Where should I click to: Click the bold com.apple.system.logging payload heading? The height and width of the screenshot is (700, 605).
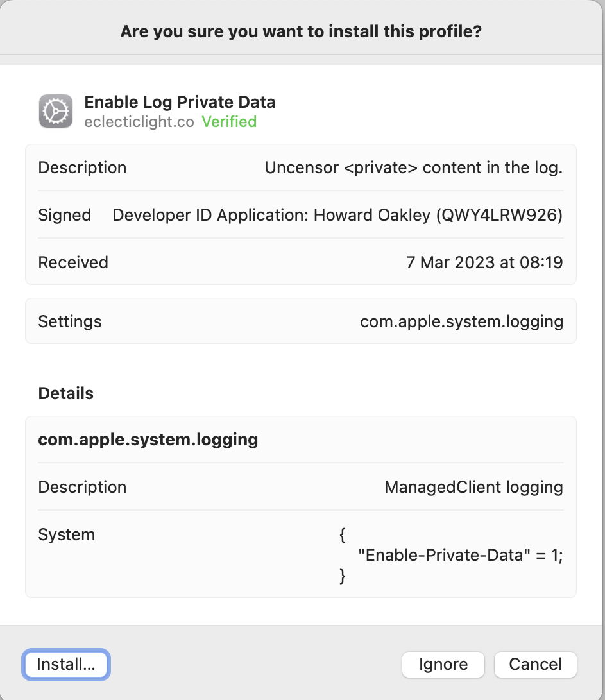(x=148, y=440)
